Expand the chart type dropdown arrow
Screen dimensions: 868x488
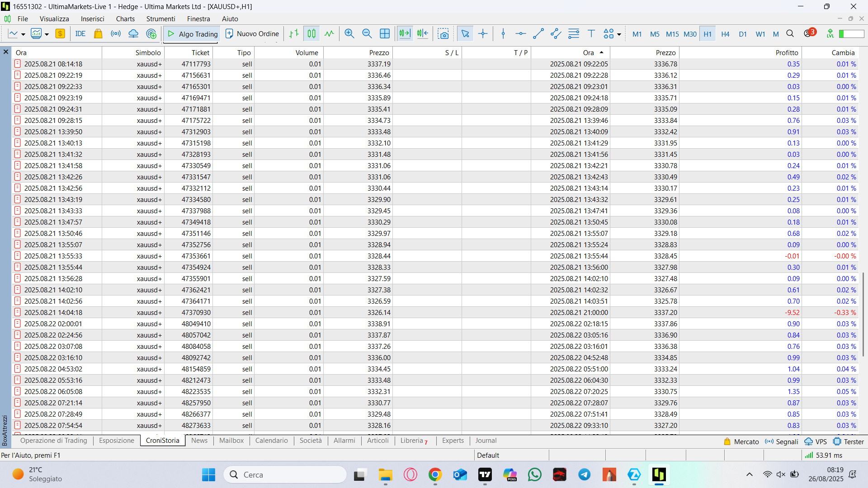23,34
